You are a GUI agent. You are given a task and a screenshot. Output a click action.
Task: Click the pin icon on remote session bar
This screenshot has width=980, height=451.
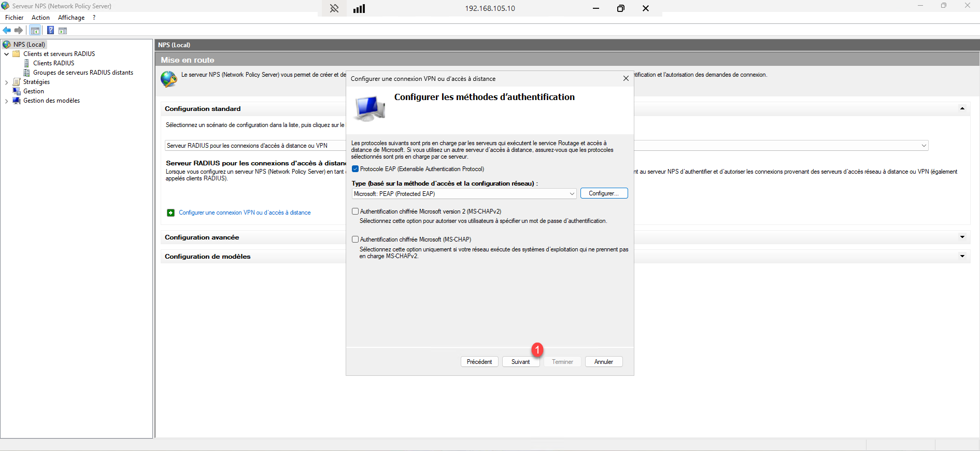[x=334, y=8]
